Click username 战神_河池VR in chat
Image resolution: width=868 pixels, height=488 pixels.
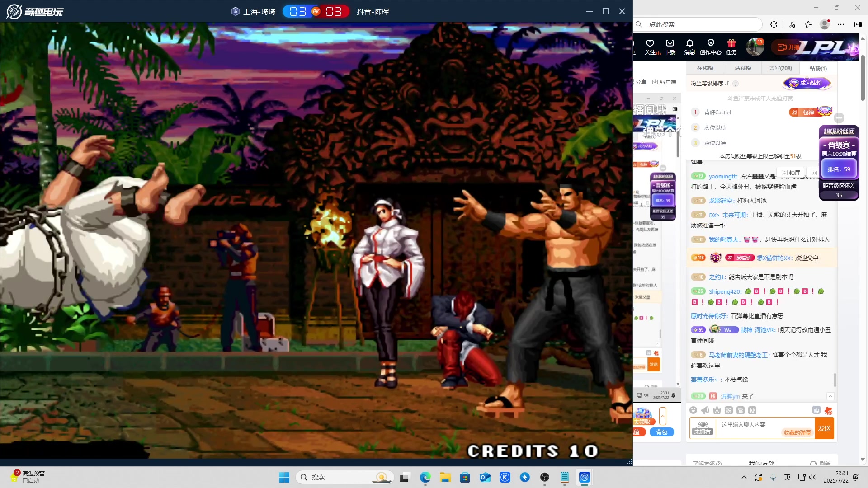click(758, 330)
